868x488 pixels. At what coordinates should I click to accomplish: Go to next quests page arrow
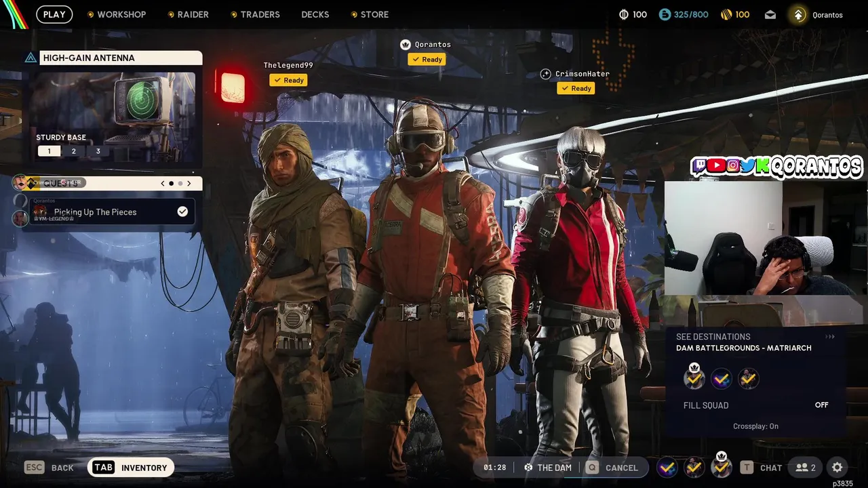click(189, 183)
